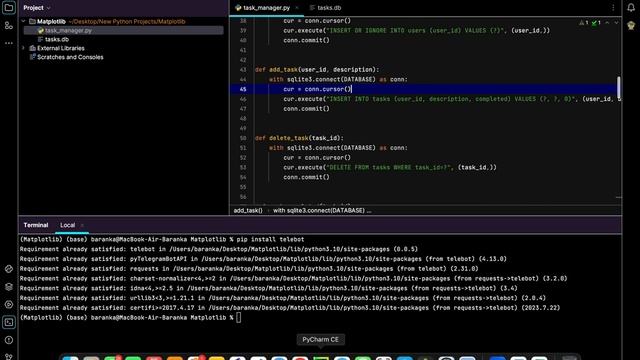Click the def add_task line in editor

point(317,70)
